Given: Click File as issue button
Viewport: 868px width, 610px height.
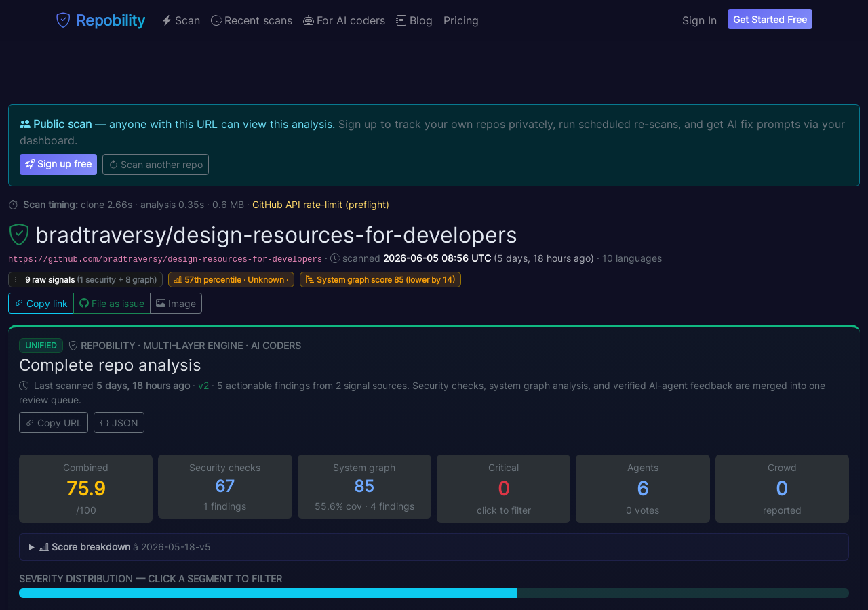Looking at the screenshot, I should click(112, 303).
